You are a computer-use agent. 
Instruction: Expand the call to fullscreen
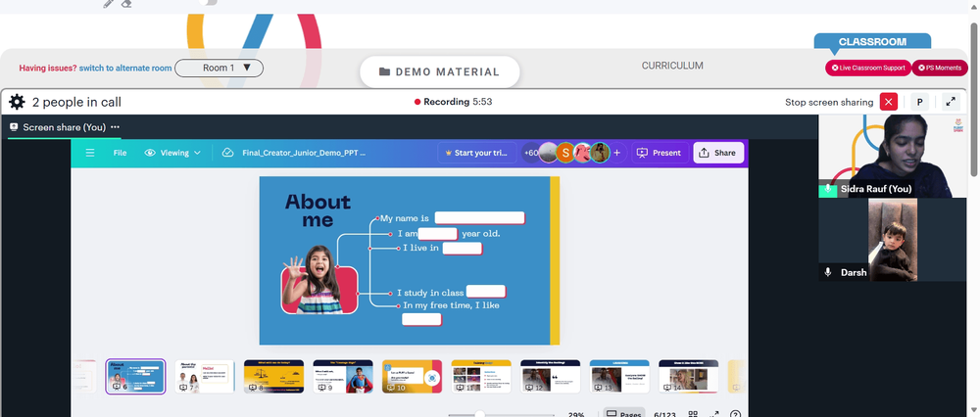pos(951,102)
